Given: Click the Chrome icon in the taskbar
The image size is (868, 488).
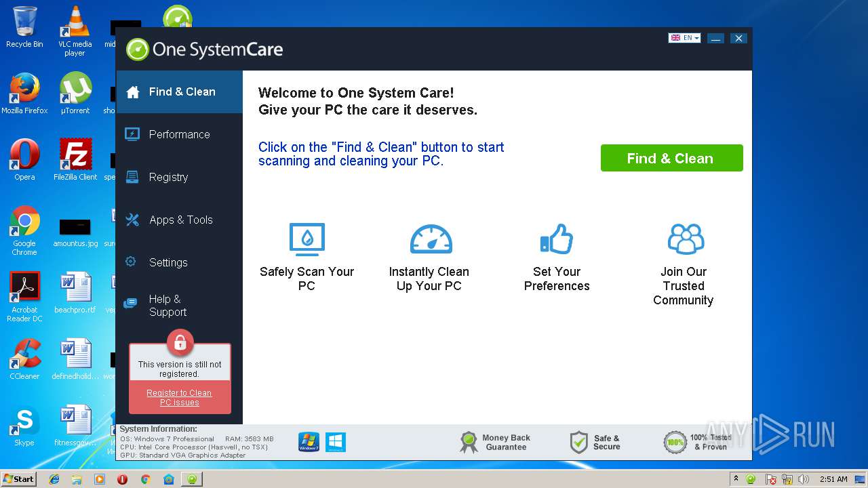Looking at the screenshot, I should click(145, 479).
